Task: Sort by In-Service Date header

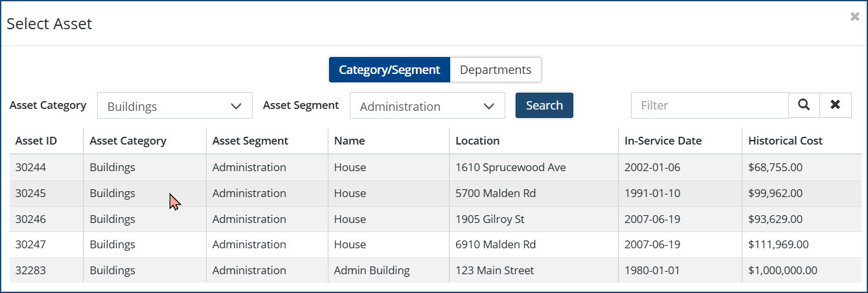Action: click(x=663, y=141)
